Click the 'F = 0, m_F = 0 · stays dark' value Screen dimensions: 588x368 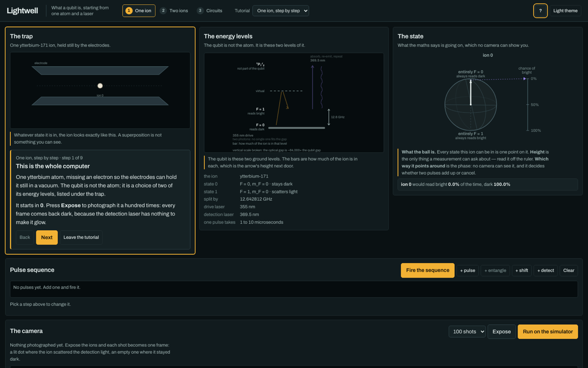point(266,184)
